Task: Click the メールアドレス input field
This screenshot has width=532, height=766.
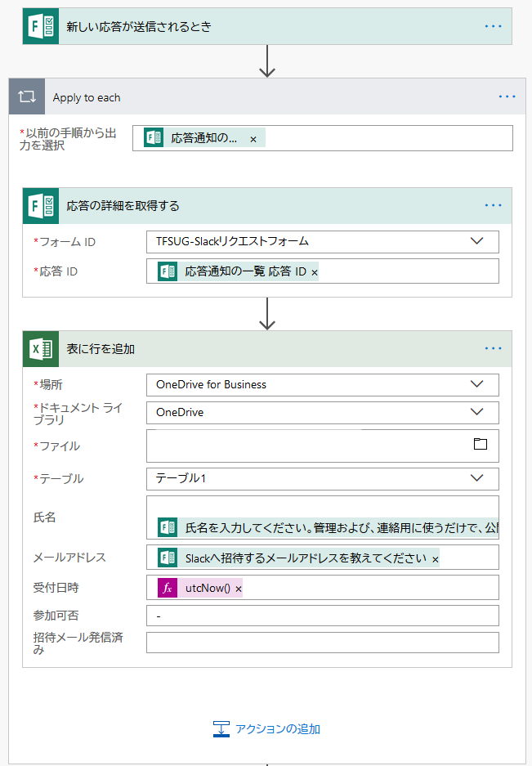Action: tap(323, 558)
